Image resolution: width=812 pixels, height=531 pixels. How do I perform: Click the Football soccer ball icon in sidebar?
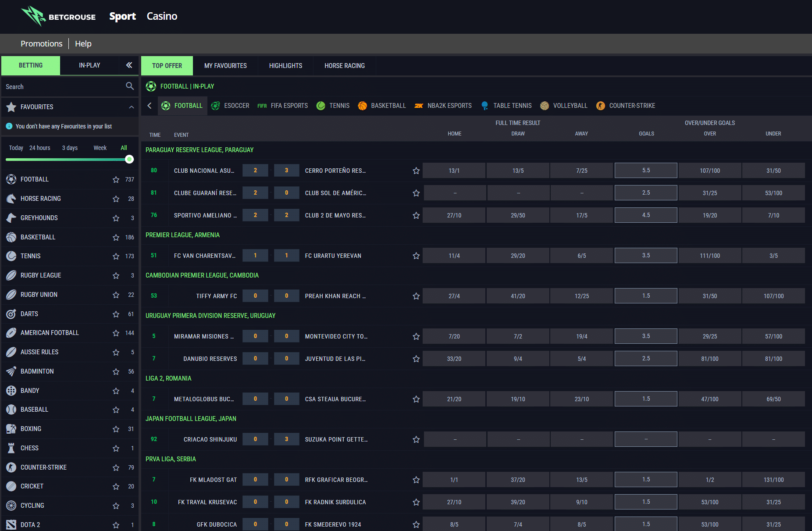tap(11, 179)
